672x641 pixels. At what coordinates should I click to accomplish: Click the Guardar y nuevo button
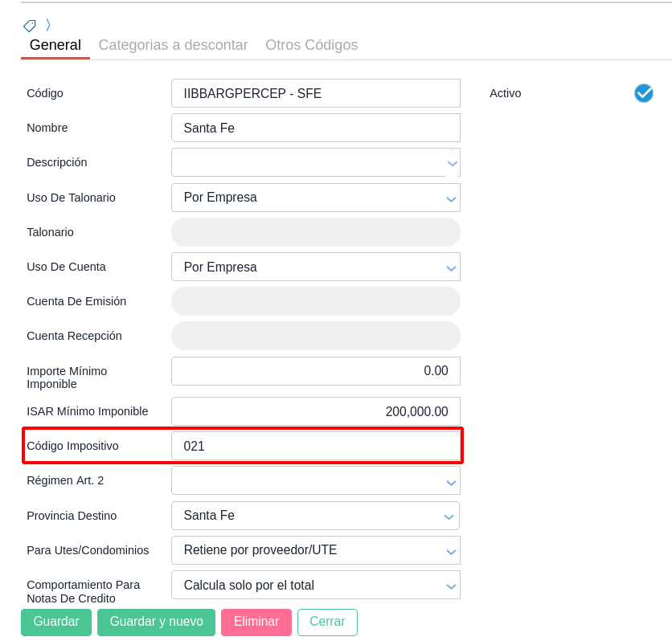pos(156,622)
